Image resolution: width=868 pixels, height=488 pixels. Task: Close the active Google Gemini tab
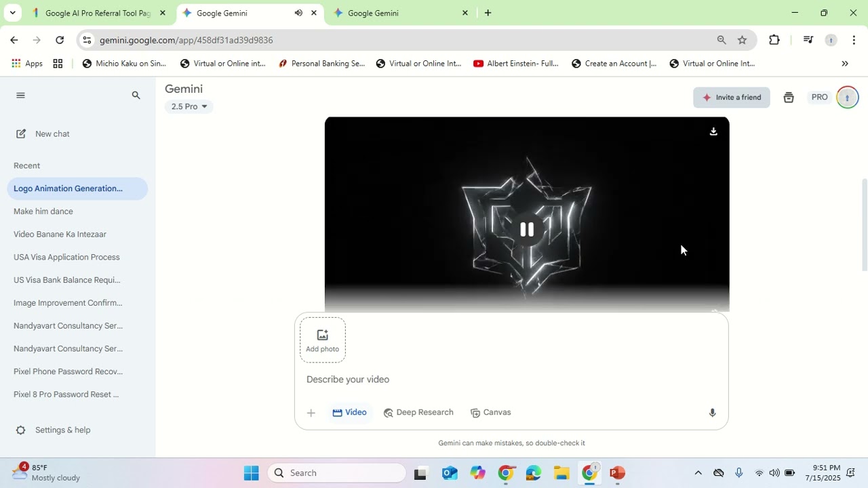[x=313, y=13]
